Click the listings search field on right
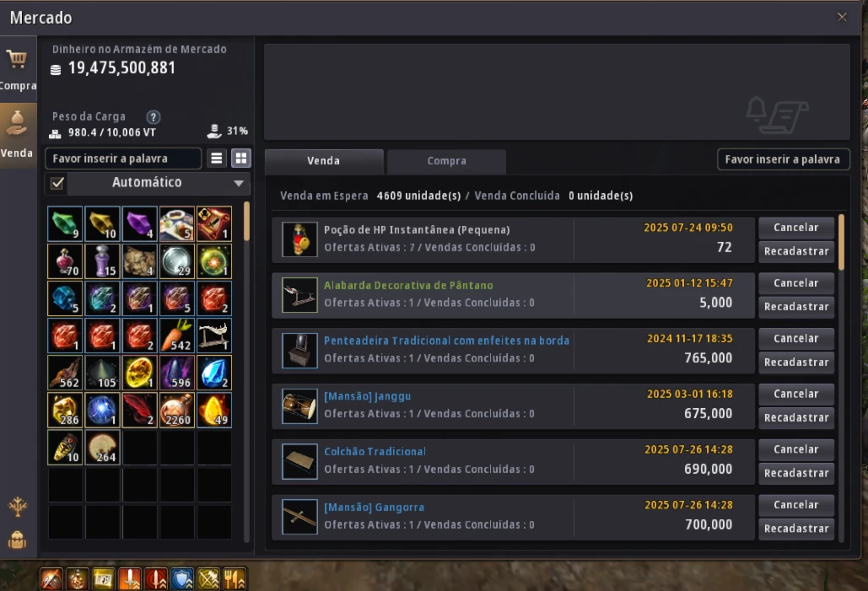The height and width of the screenshot is (591, 868). pyautogui.click(x=783, y=159)
